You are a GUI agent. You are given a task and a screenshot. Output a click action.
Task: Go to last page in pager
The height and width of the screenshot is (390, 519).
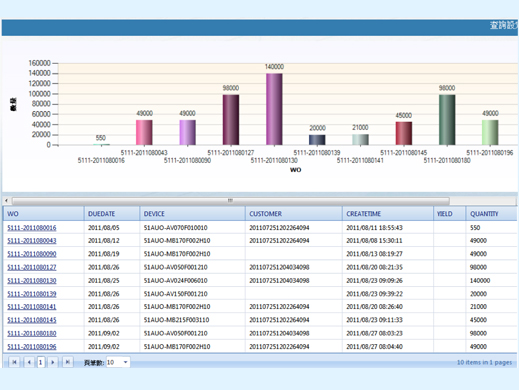[x=67, y=362]
